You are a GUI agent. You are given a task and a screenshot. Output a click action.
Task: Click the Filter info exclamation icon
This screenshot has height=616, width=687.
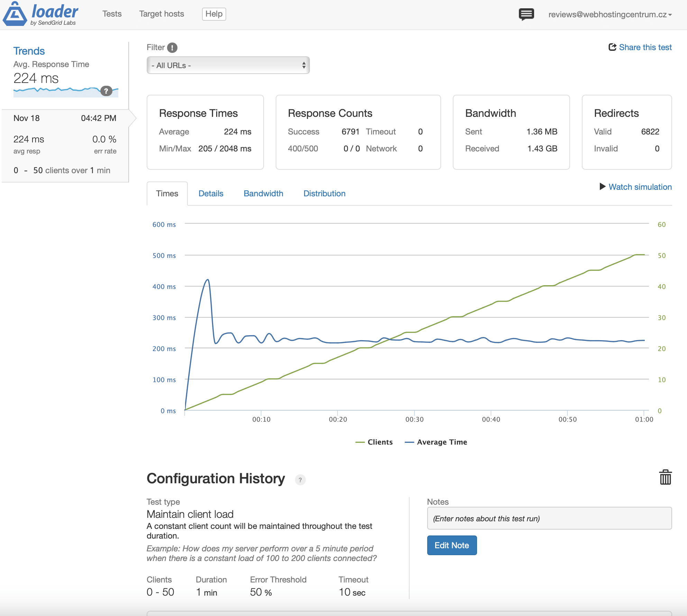(x=172, y=48)
